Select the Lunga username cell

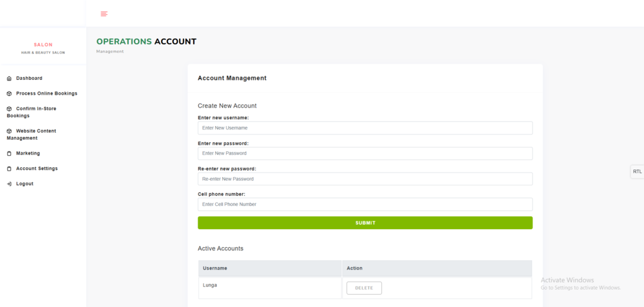pyautogui.click(x=210, y=285)
